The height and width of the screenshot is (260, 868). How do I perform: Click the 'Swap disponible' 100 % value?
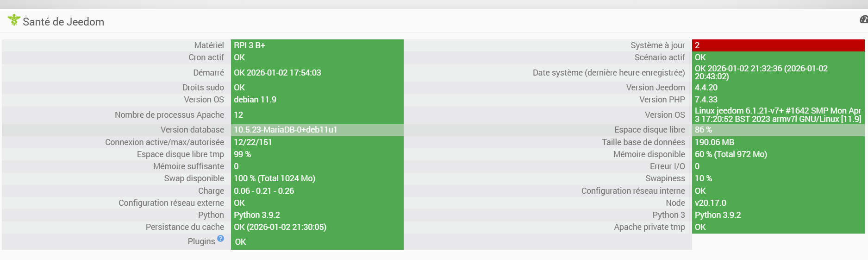pyautogui.click(x=274, y=178)
